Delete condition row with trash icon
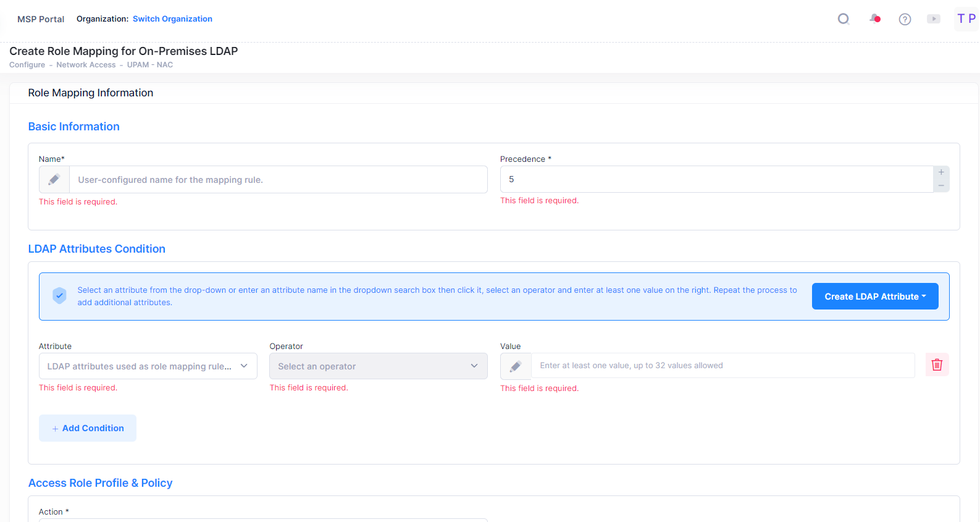The image size is (980, 522). click(937, 365)
